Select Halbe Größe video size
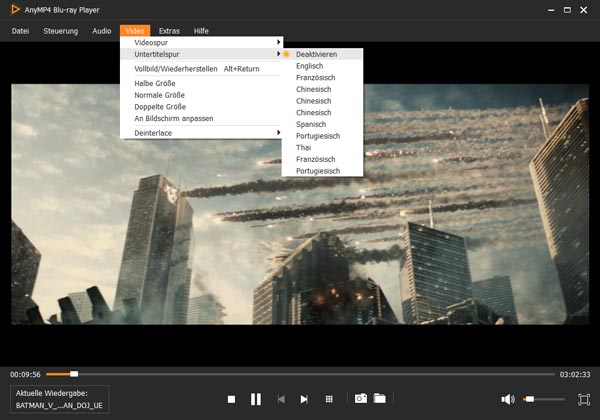The height and width of the screenshot is (420, 600). [x=201, y=83]
